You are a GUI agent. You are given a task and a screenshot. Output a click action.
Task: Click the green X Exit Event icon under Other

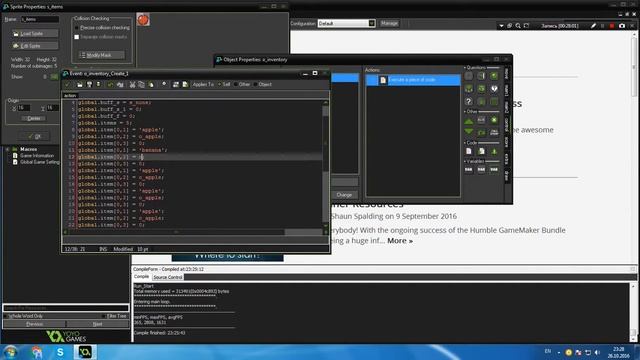(x=494, y=120)
